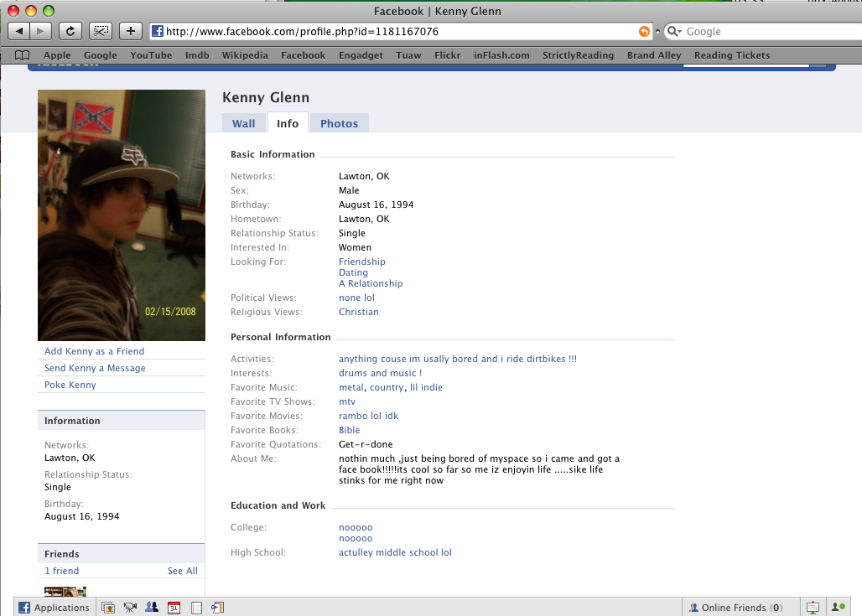This screenshot has height=616, width=862.
Task: Open the inFlash.com bookmark
Action: (501, 55)
